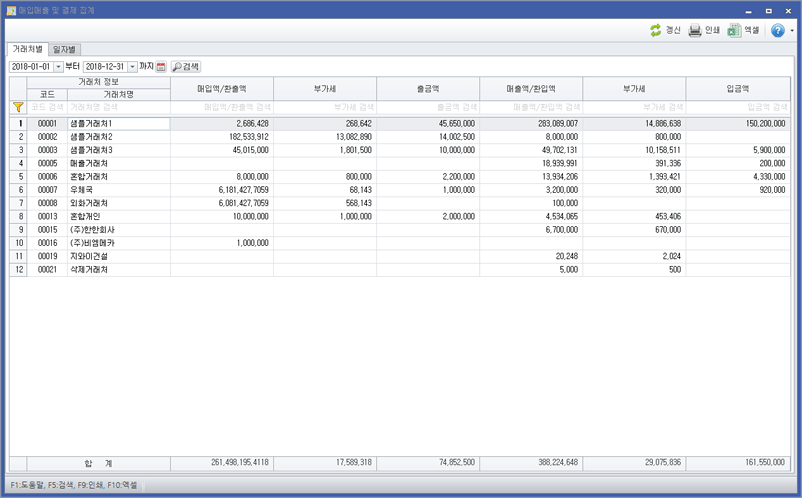Click the 샘플거래처1 name cell
This screenshot has height=498, width=802.
[117, 124]
